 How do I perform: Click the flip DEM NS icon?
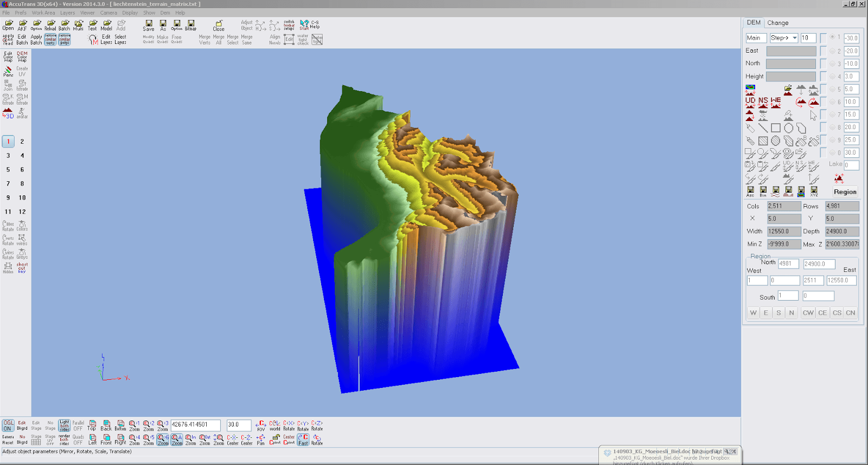point(763,102)
